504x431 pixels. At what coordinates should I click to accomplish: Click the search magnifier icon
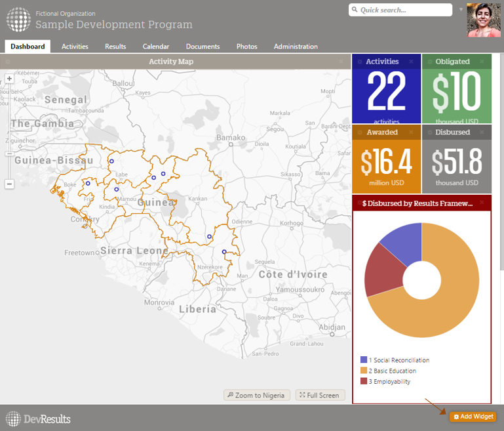(x=355, y=9)
